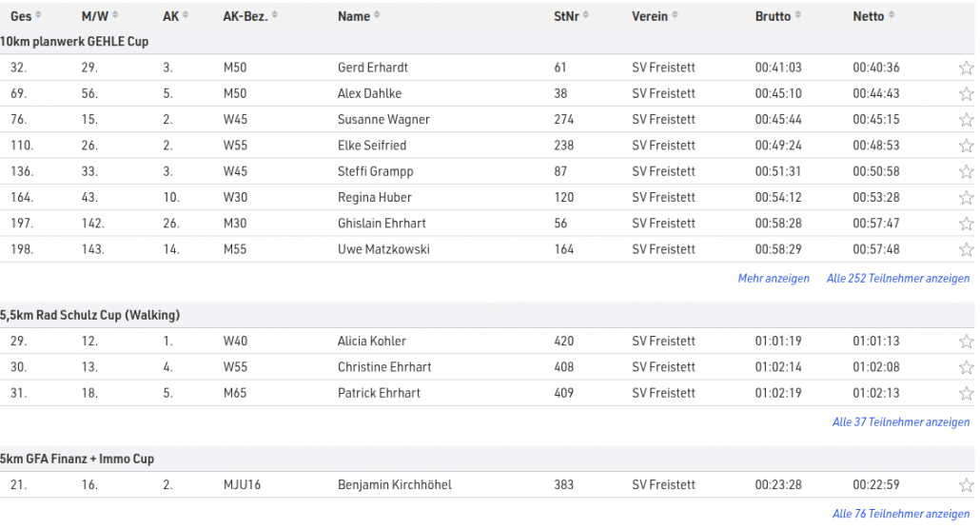980x529 pixels.
Task: Toggle favorite star for Elke Seifried
Action: coord(966,146)
